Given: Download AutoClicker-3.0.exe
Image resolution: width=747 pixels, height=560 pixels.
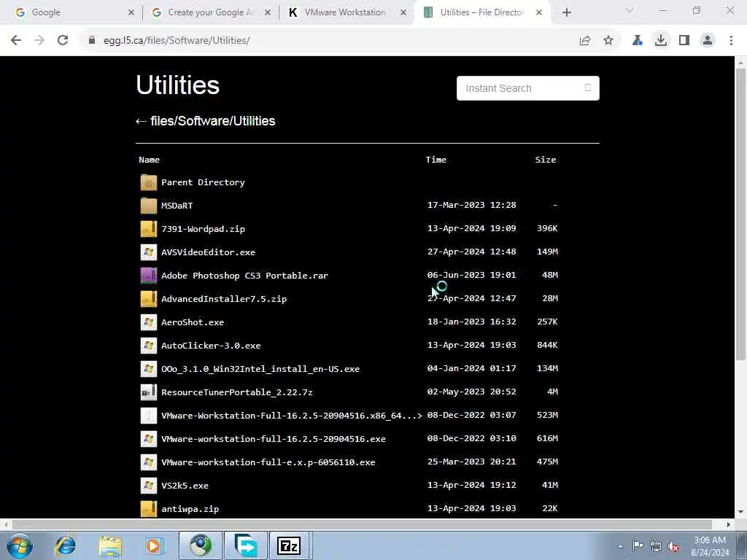Looking at the screenshot, I should click(211, 346).
